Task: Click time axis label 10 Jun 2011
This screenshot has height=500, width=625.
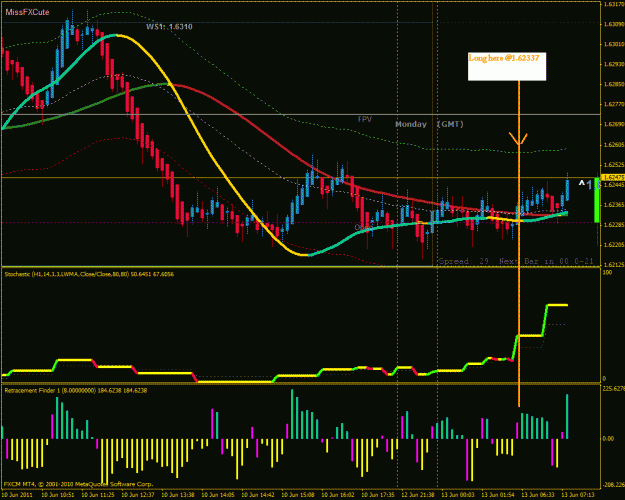Action: click(x=18, y=495)
